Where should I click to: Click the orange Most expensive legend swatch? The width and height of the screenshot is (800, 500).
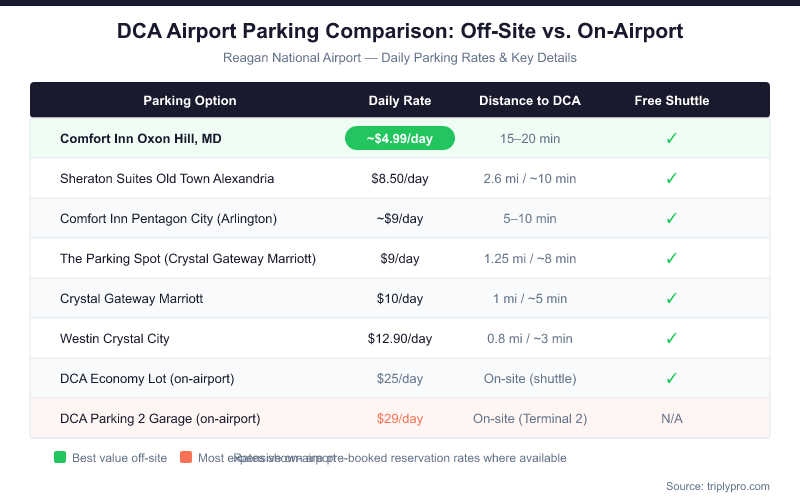(x=186, y=458)
